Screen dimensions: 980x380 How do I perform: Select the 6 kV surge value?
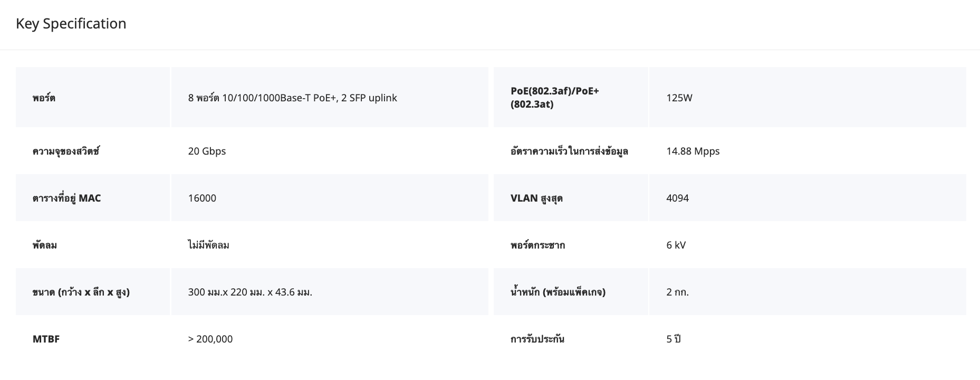(x=676, y=245)
